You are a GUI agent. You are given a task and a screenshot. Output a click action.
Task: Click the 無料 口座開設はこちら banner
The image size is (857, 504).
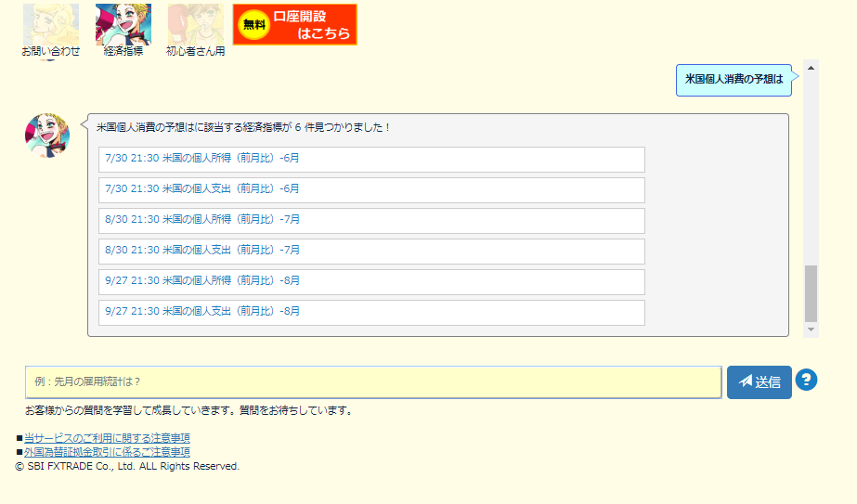[294, 24]
